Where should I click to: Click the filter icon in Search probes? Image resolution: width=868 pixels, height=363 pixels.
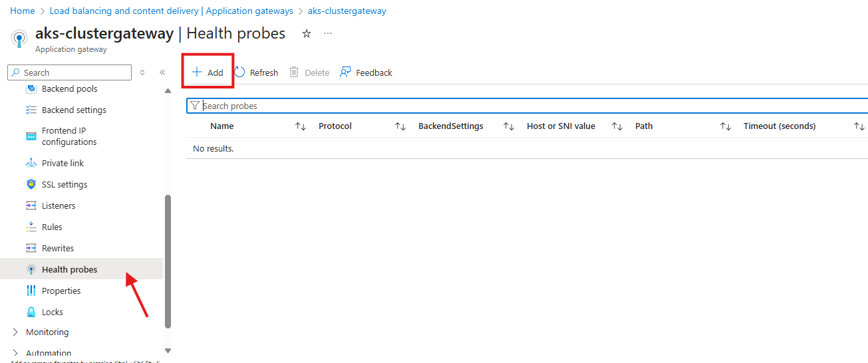point(195,106)
